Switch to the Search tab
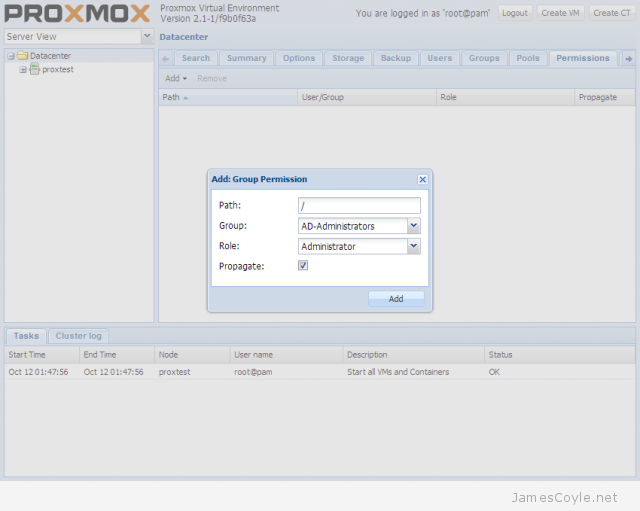The height and width of the screenshot is (511, 640). 196,58
